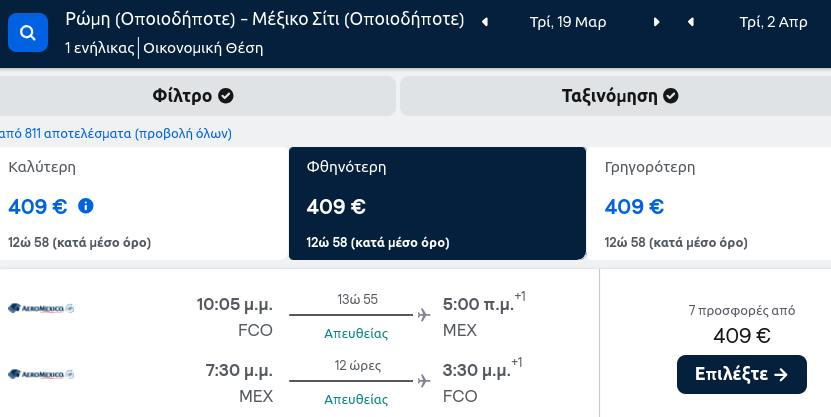Go to previous departure date before 19 Μαρ
The height and width of the screenshot is (417, 831).
coord(484,22)
